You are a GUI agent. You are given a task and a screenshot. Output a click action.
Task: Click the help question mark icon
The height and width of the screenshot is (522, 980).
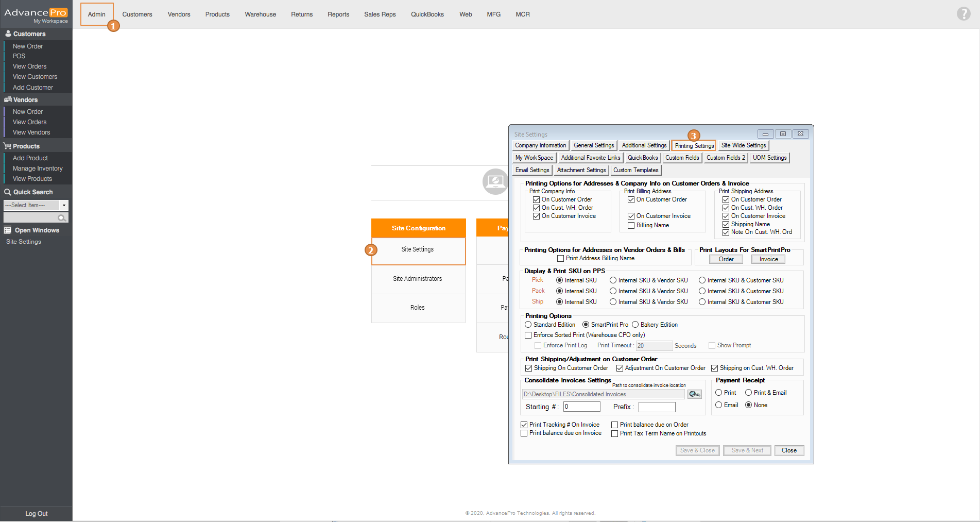963,14
